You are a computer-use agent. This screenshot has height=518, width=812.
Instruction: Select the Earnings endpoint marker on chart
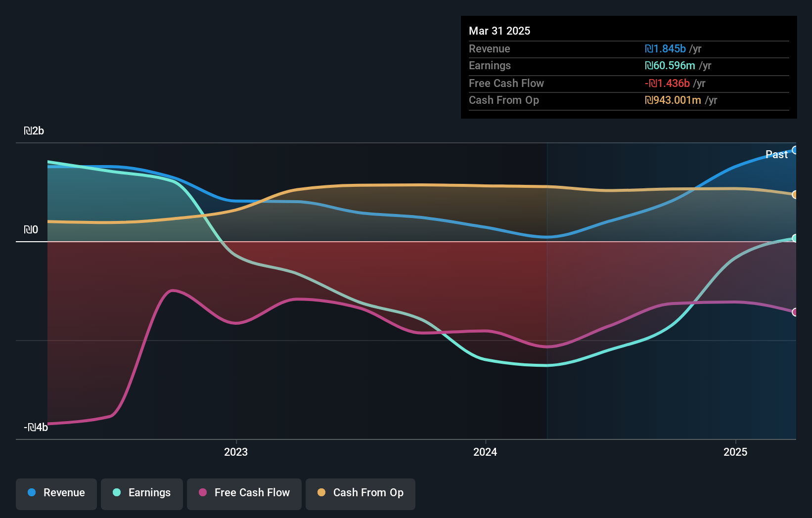(795, 238)
